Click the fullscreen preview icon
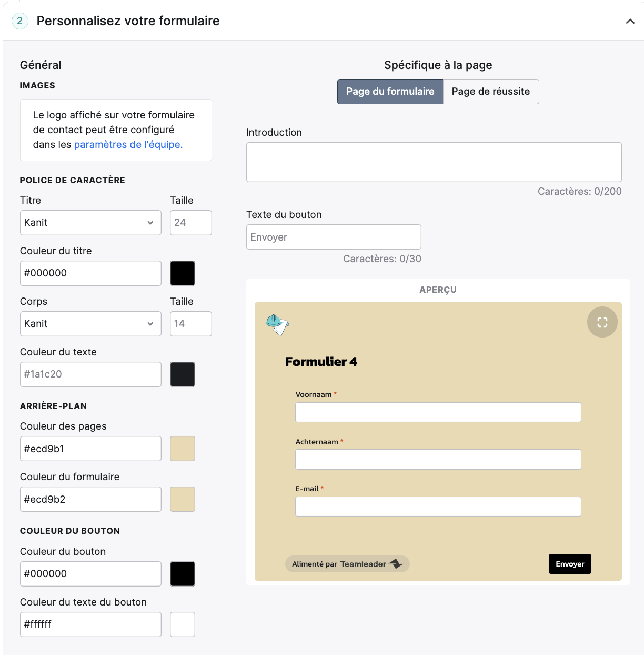This screenshot has height=655, width=644. click(x=602, y=322)
